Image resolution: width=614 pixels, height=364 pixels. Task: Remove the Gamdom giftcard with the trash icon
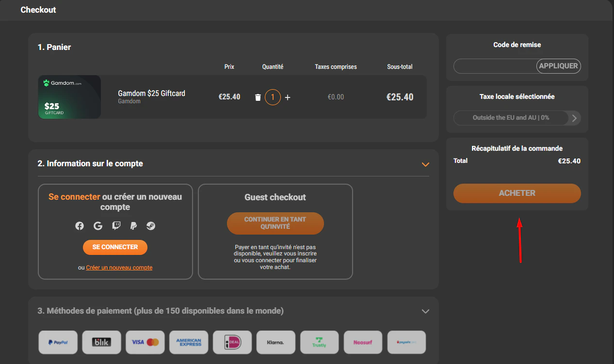(258, 97)
